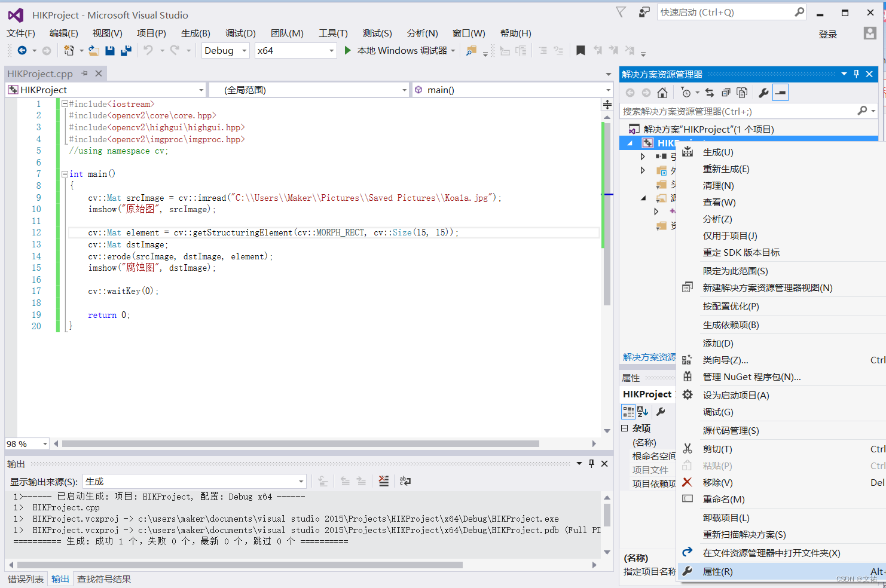Screen dimensions: 886x588
Task: Click the new project icon in toolbar
Action: coord(69,51)
